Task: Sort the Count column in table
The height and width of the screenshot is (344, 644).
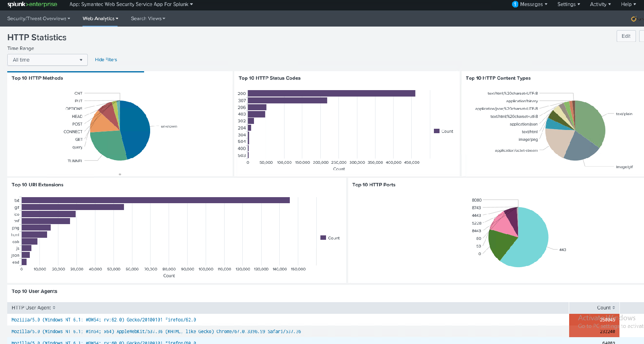Action: 605,308
